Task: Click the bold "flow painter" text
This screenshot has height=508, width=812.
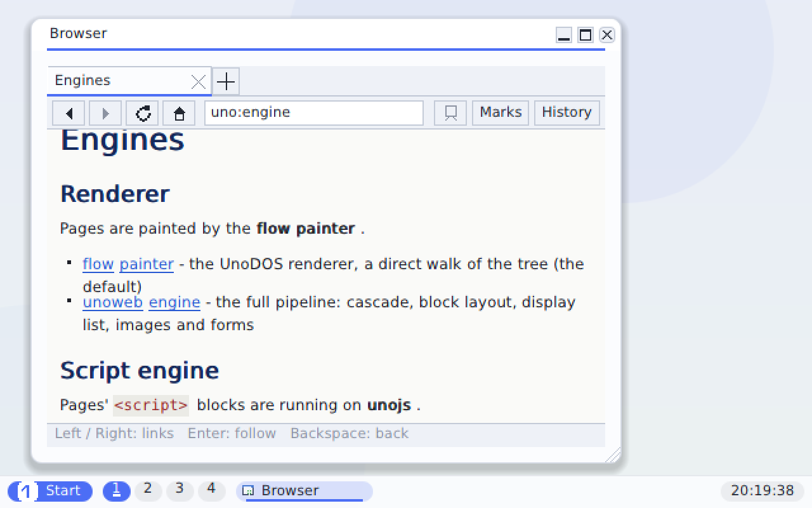Action: pos(306,229)
